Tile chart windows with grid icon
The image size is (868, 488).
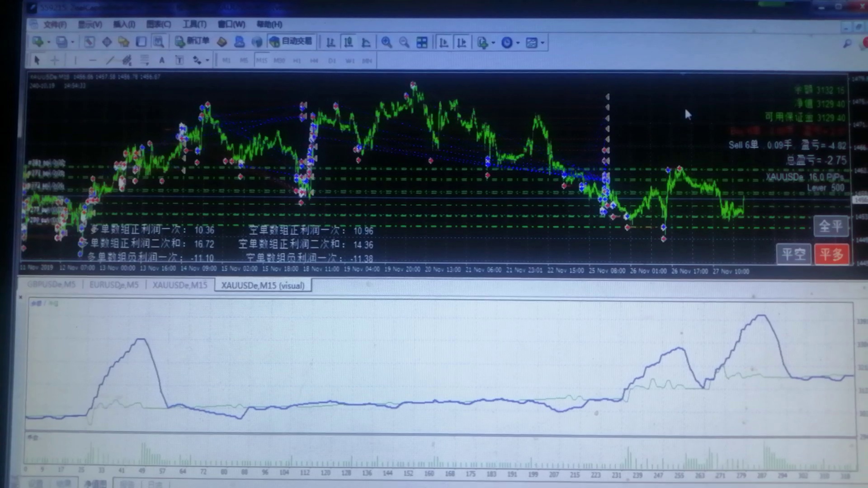(422, 42)
